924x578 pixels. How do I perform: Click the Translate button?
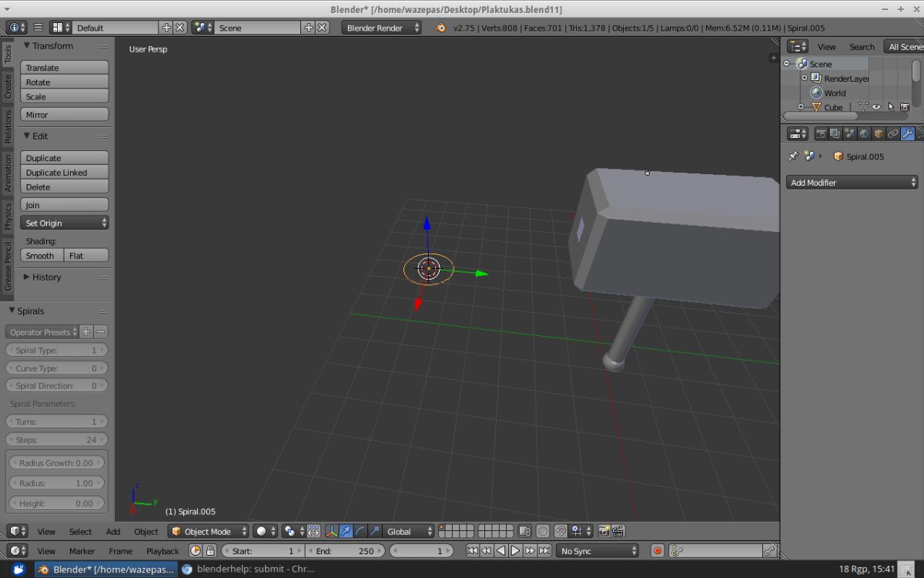(x=65, y=68)
